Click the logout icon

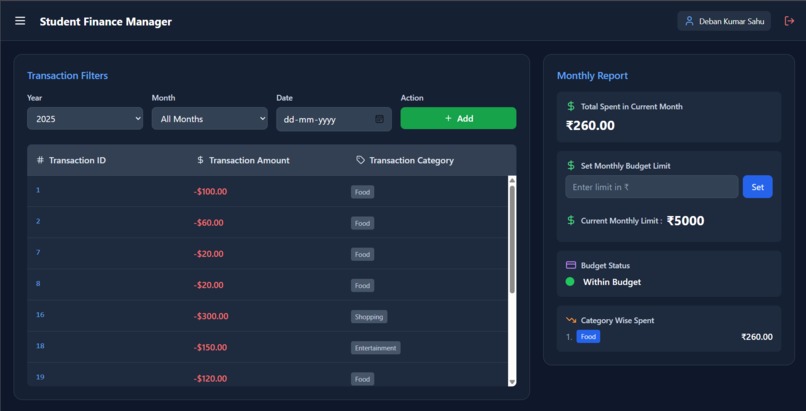coord(789,21)
